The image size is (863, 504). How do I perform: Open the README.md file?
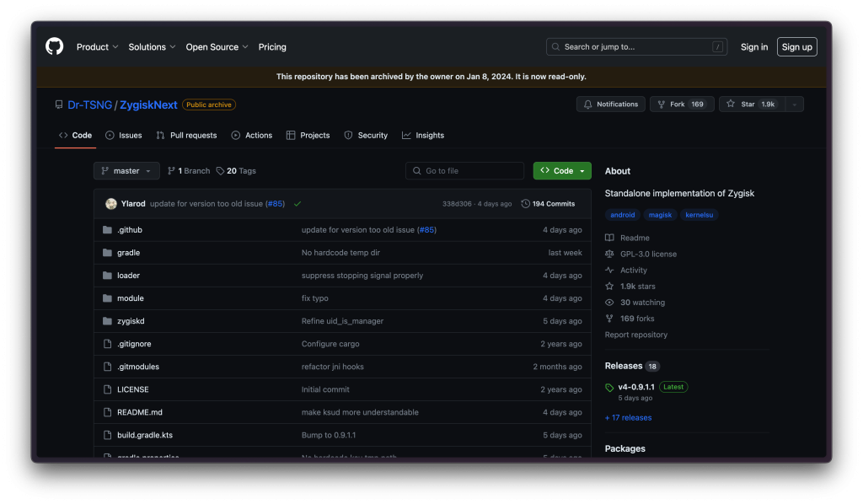(140, 412)
